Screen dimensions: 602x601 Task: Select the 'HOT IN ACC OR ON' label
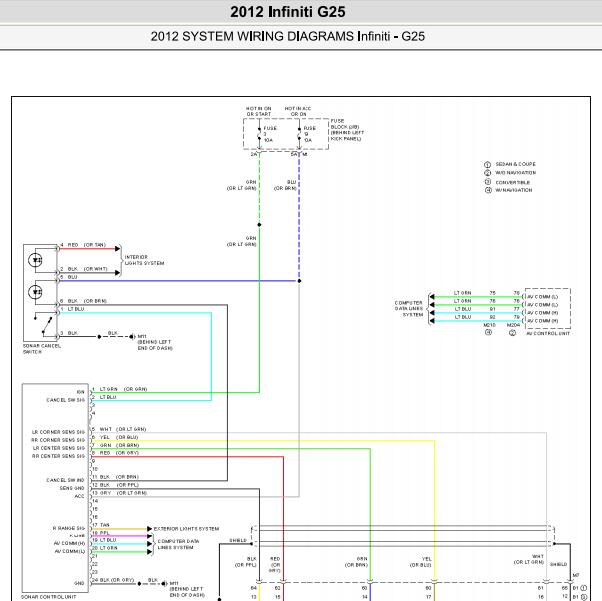(x=298, y=111)
